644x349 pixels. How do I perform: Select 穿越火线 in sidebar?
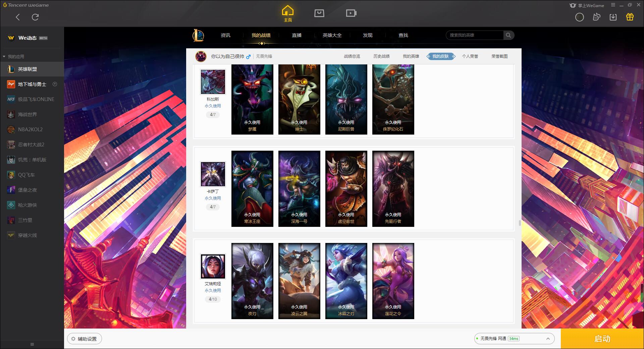coord(32,235)
